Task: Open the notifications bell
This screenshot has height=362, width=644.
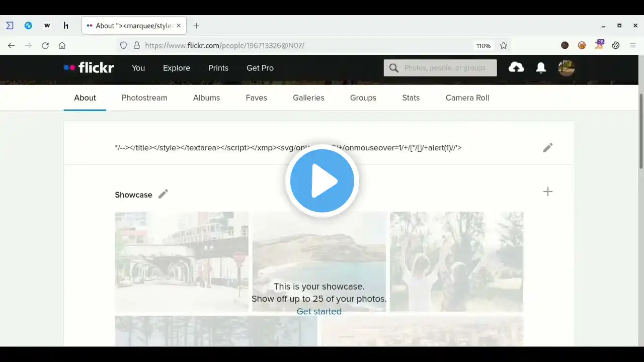Action: [x=541, y=68]
